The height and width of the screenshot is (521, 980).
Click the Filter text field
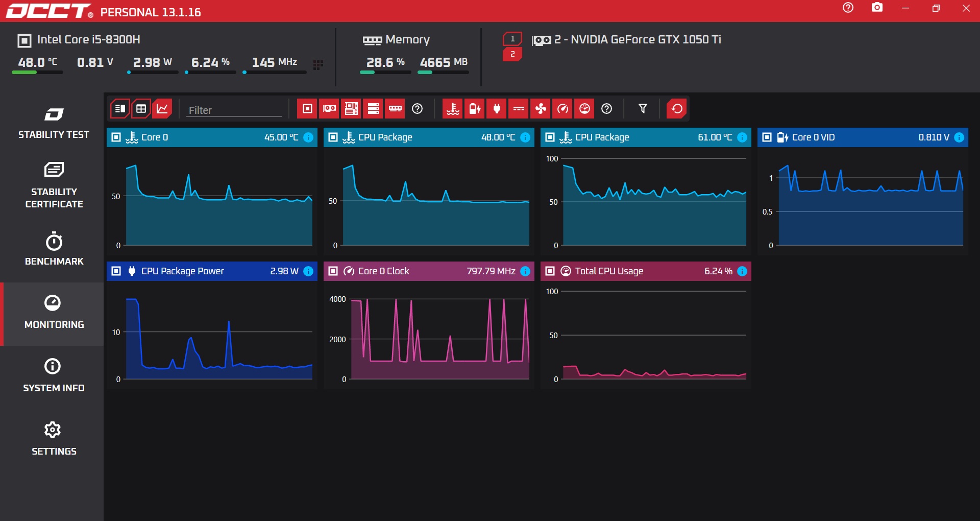[234, 110]
